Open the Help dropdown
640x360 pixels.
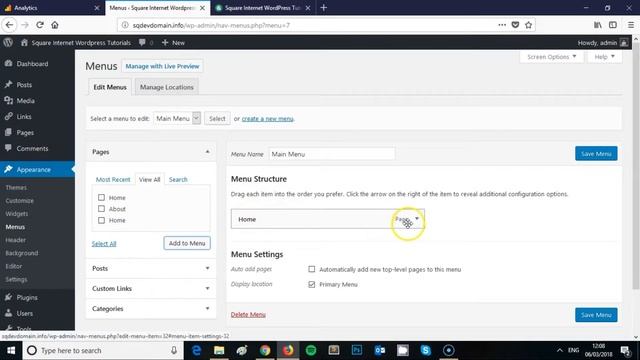click(x=604, y=57)
